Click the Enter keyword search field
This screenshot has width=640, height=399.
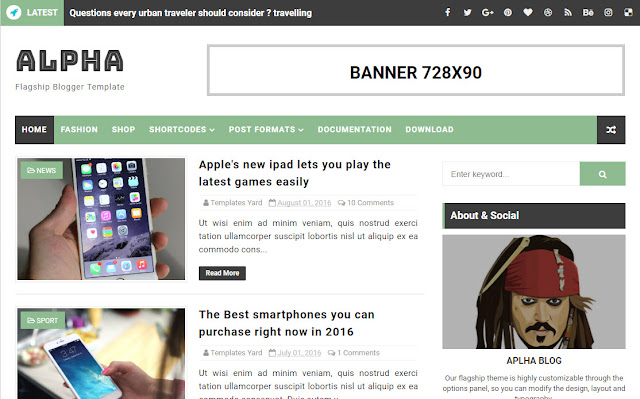click(x=511, y=174)
